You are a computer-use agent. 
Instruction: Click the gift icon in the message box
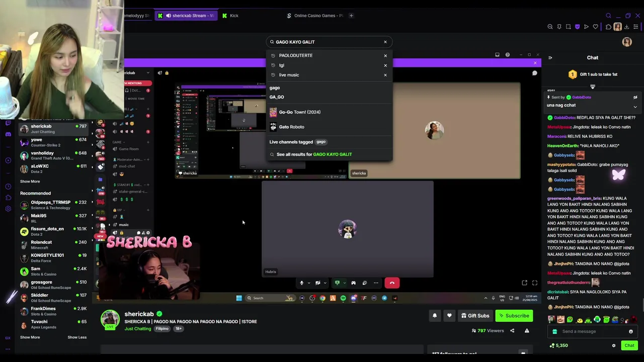point(554,331)
